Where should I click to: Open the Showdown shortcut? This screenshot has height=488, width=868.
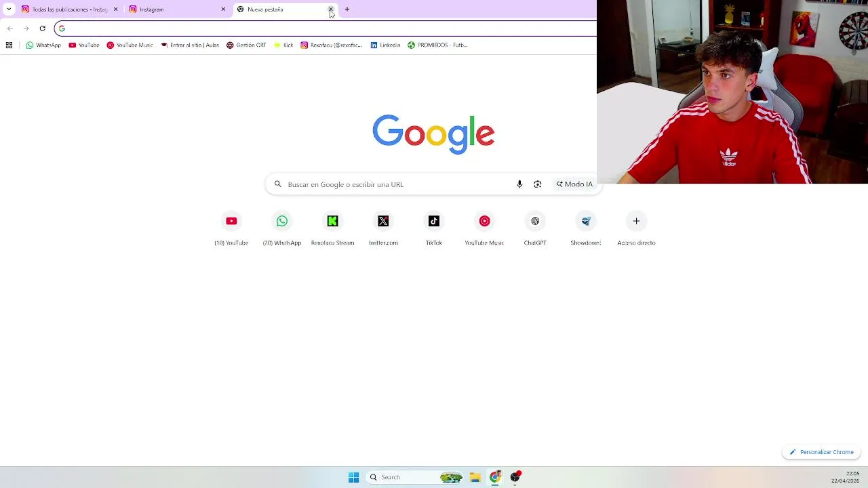pyautogui.click(x=586, y=229)
